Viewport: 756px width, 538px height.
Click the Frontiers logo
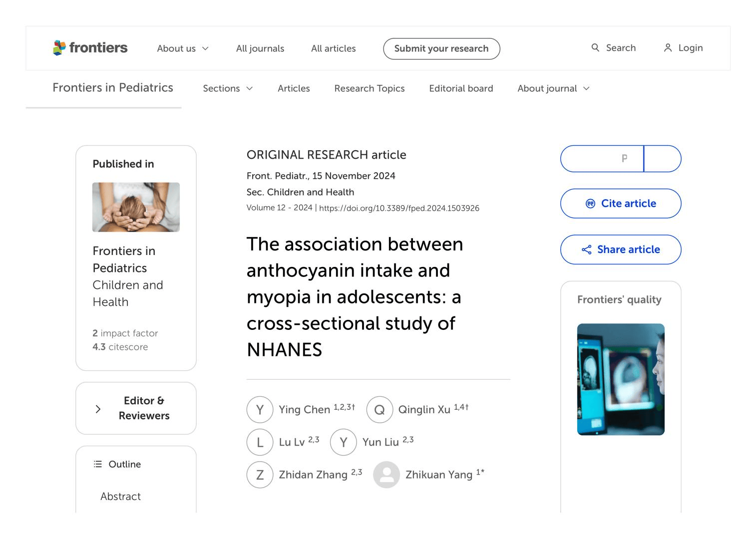[x=90, y=48]
